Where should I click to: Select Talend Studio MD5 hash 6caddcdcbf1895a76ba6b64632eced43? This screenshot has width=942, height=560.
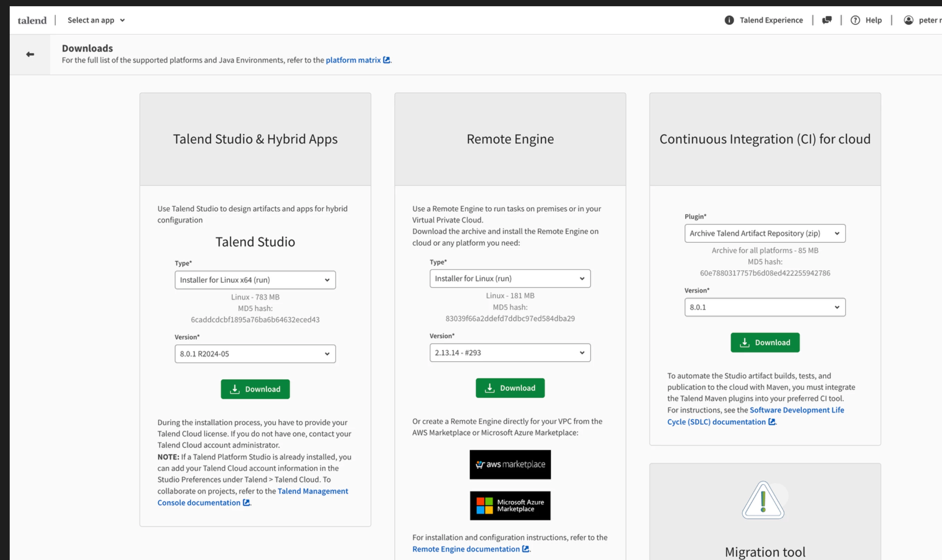255,320
